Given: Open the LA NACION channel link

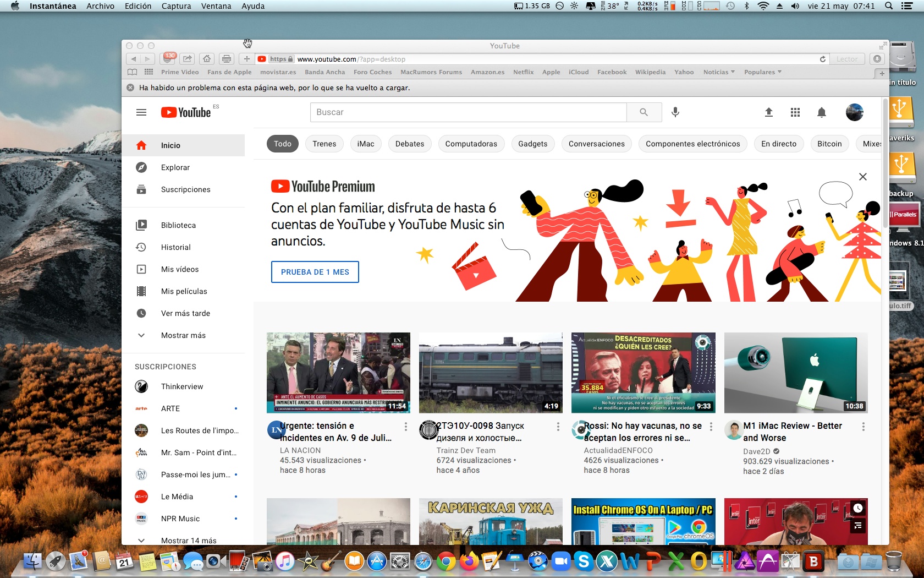Looking at the screenshot, I should pos(300,450).
